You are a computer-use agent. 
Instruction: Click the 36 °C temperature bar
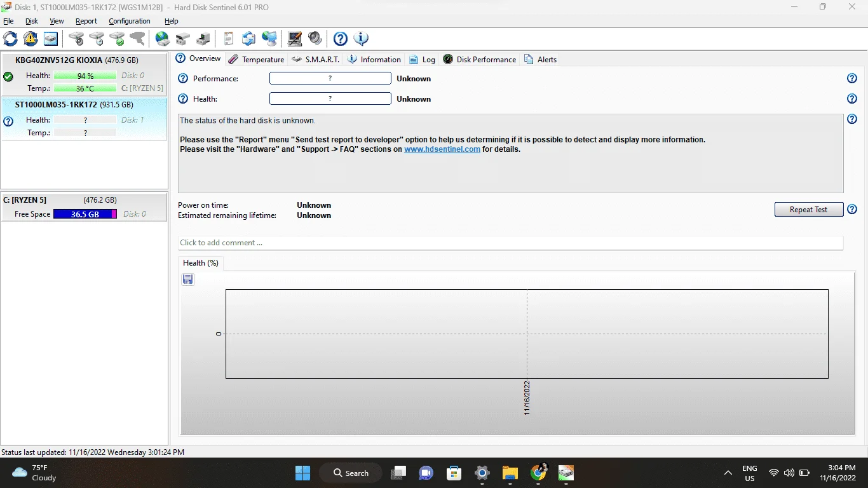85,88
